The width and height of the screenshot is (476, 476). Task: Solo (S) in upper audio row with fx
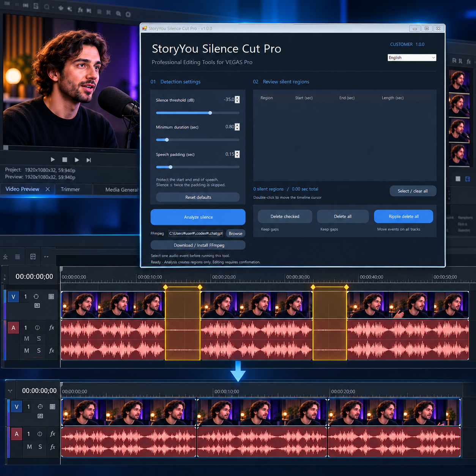(39, 351)
